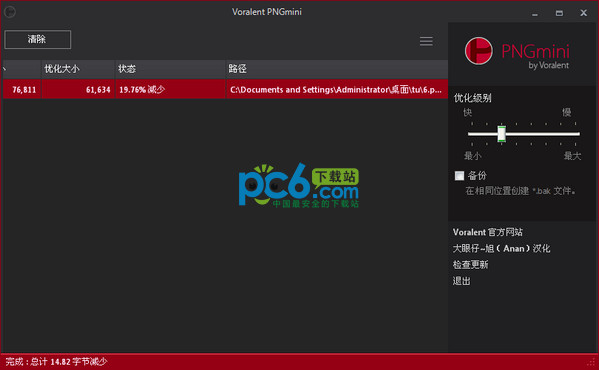Click the round icon in the title bar corner
Screen dimensions: 599x370
coord(9,12)
